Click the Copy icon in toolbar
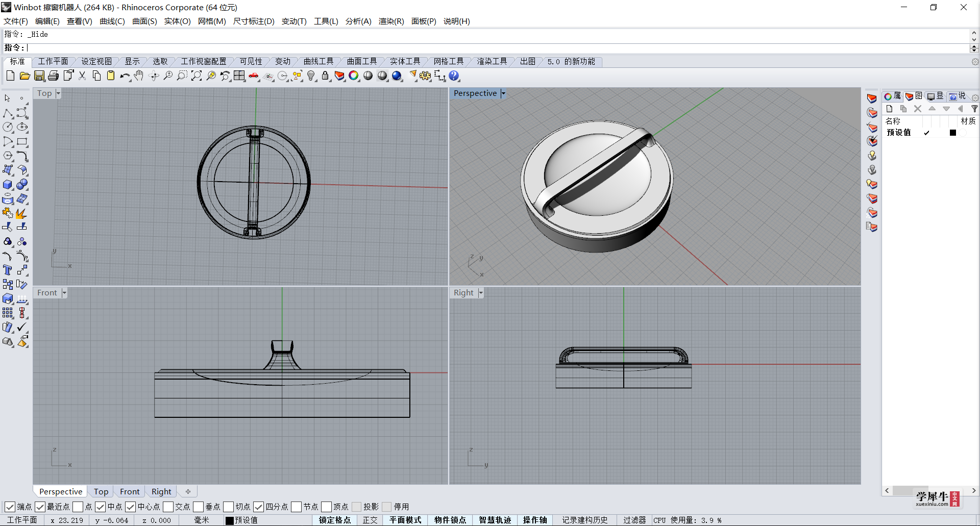Viewport: 980px width, 526px height. [x=96, y=76]
